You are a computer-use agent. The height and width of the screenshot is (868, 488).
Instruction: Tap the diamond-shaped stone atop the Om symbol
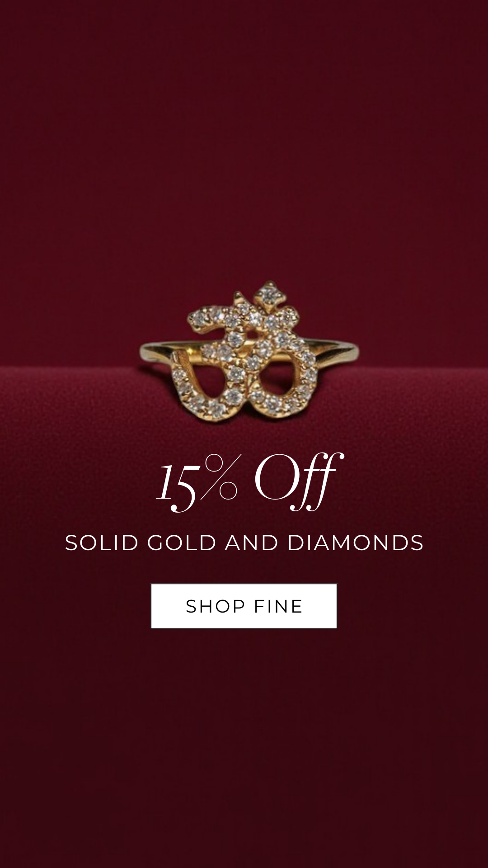270,294
